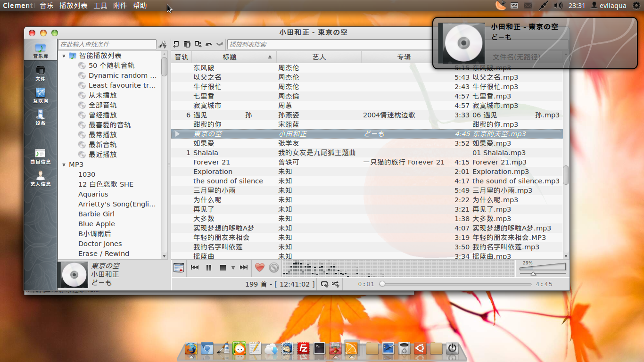Screen dimensions: 644x362
Task: Collapse the MP3 tree group
Action: pyautogui.click(x=64, y=165)
